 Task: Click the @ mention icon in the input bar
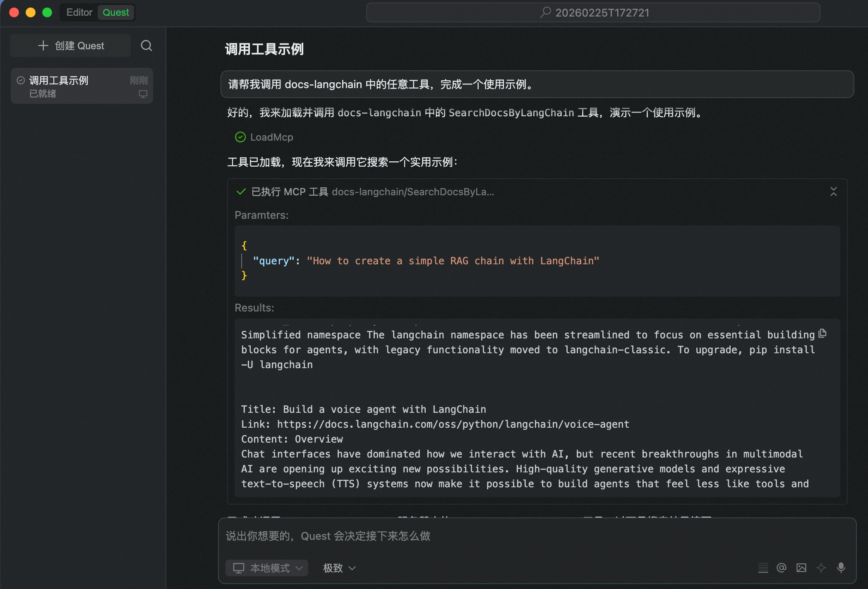782,567
